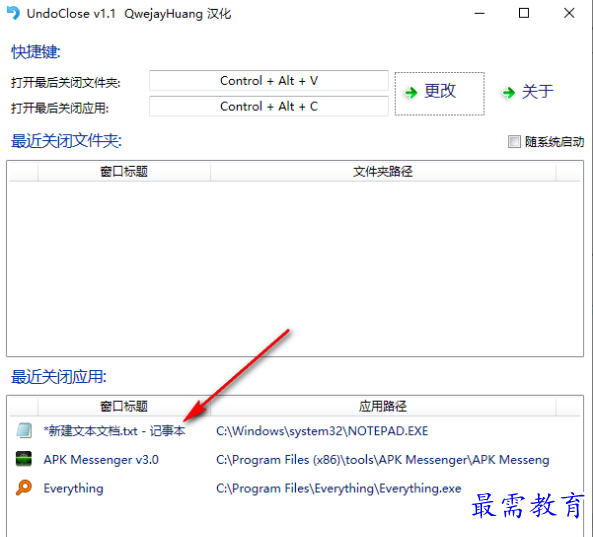Click the Notepad icon in recent apps list
This screenshot has width=593, height=537.
click(x=24, y=431)
